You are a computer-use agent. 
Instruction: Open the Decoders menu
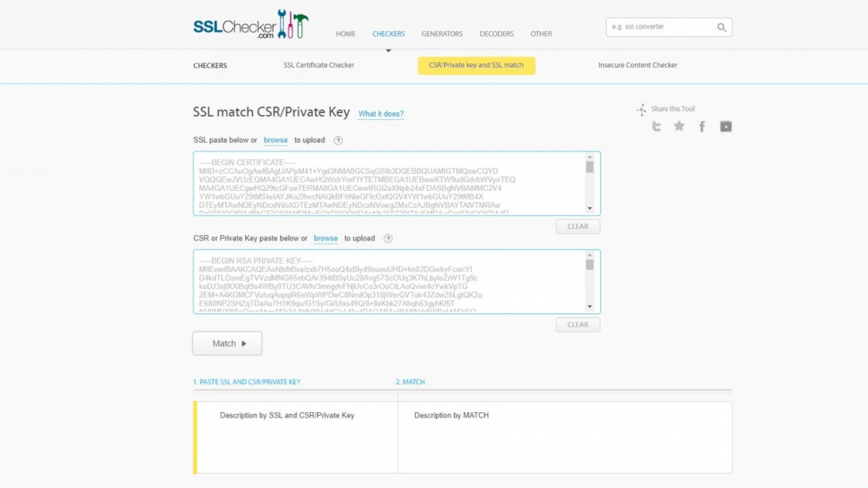pyautogui.click(x=496, y=34)
